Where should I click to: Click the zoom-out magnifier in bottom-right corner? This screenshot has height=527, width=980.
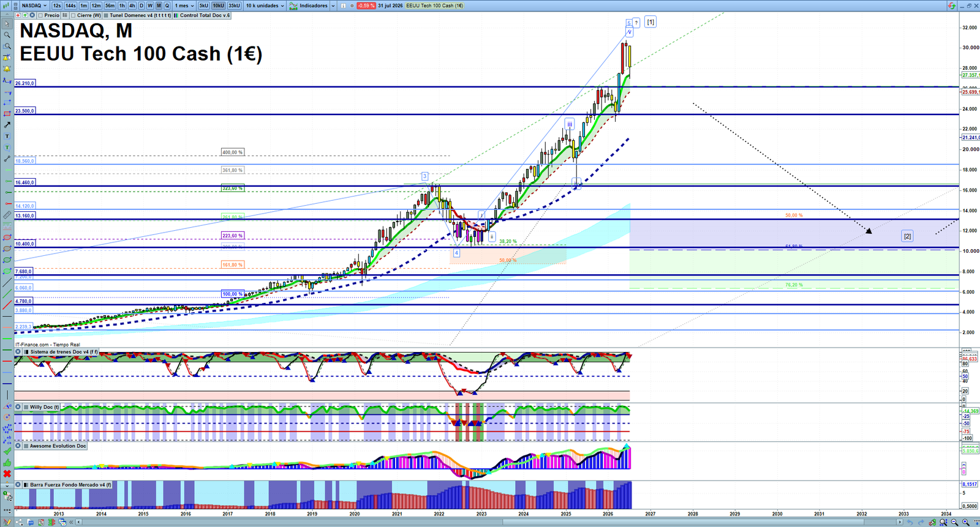pyautogui.click(x=954, y=522)
